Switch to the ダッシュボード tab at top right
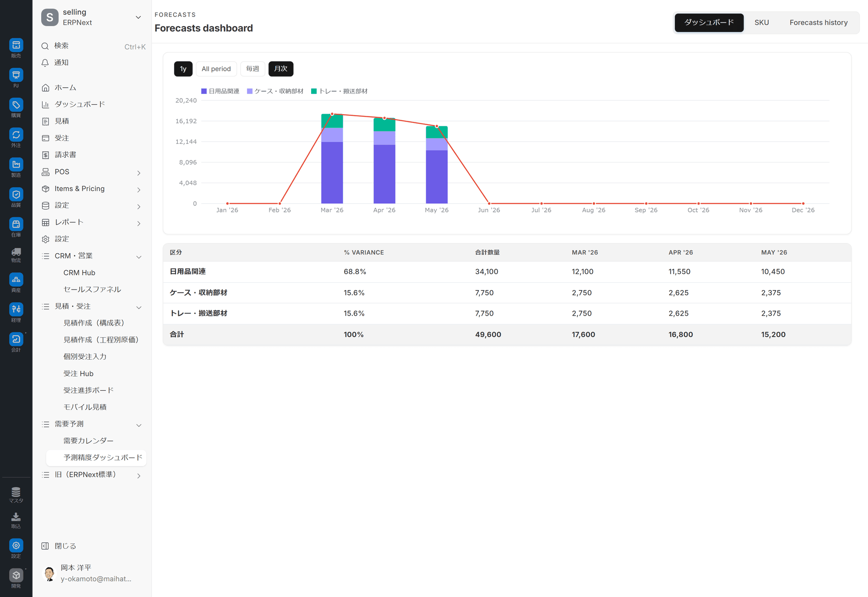The width and height of the screenshot is (868, 597). click(709, 23)
